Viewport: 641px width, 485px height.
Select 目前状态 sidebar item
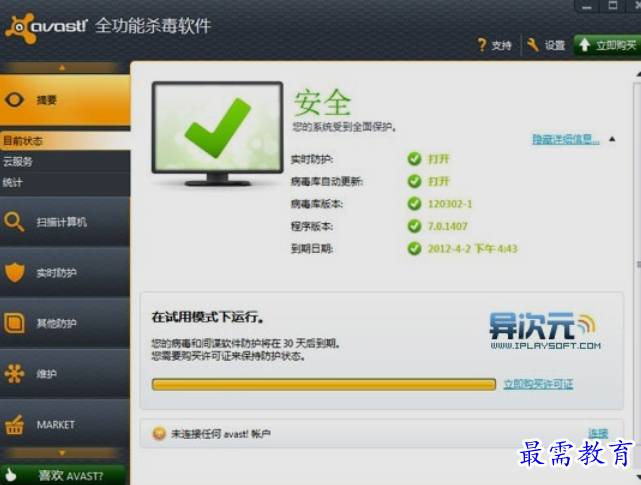pyautogui.click(x=65, y=141)
